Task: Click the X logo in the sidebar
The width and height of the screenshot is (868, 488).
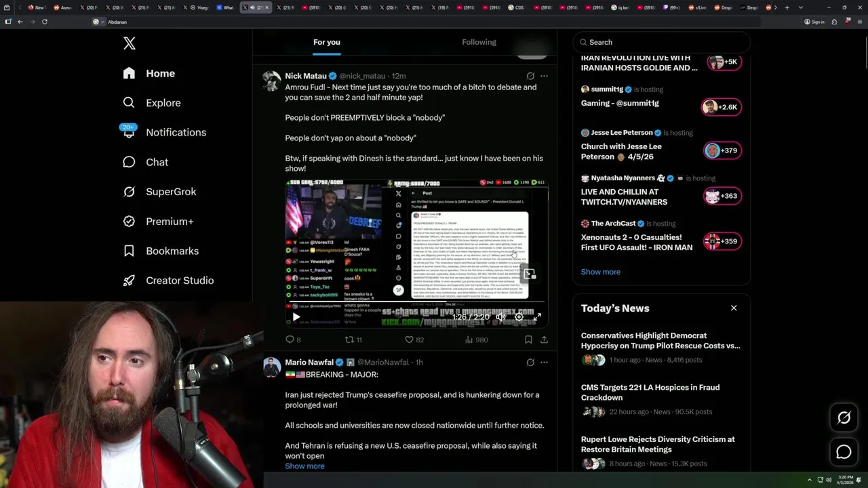Action: [130, 43]
